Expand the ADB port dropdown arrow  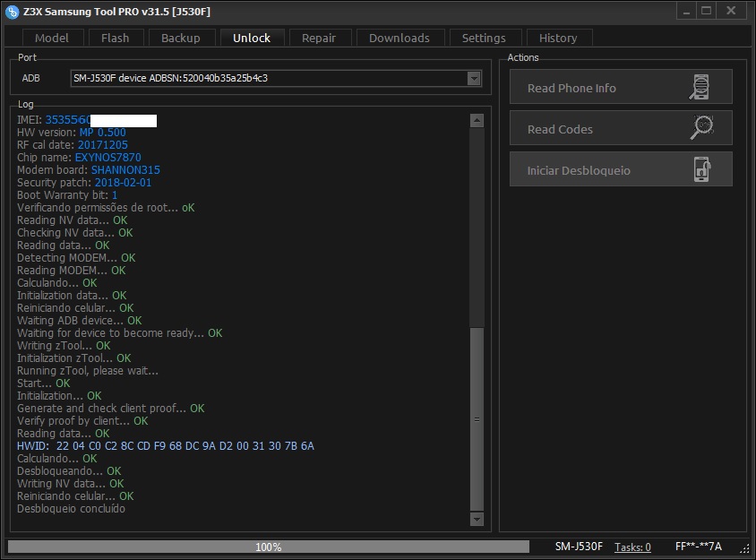click(x=475, y=78)
